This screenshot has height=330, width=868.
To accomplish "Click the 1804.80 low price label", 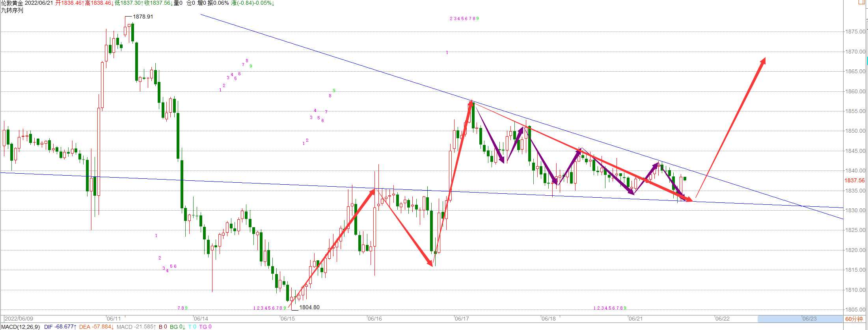I will [309, 307].
